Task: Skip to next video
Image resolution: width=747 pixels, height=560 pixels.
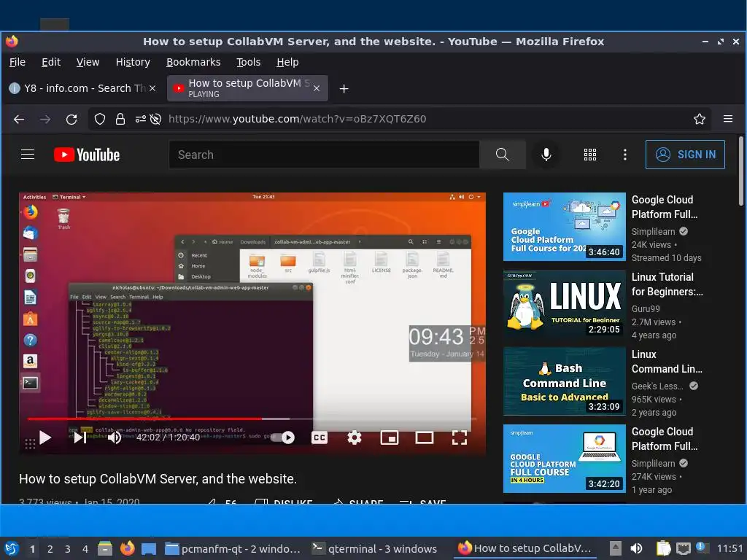Action: (80, 437)
